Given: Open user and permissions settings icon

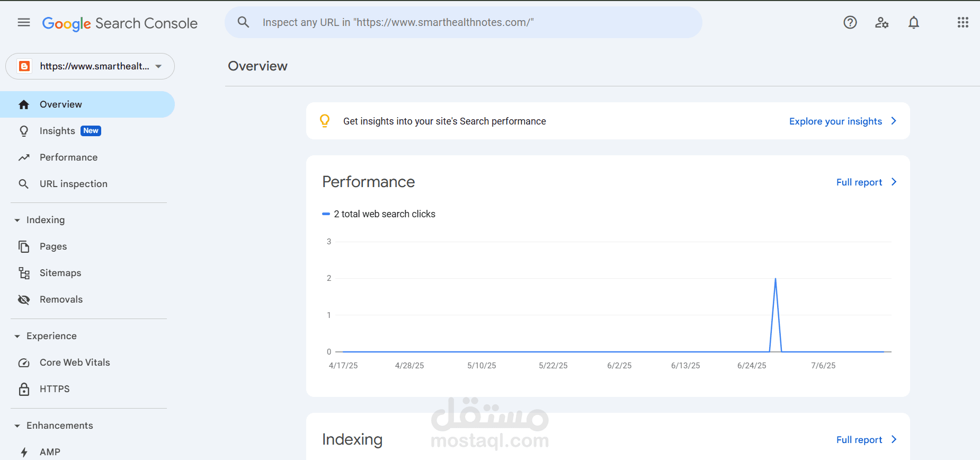Looking at the screenshot, I should pos(882,22).
